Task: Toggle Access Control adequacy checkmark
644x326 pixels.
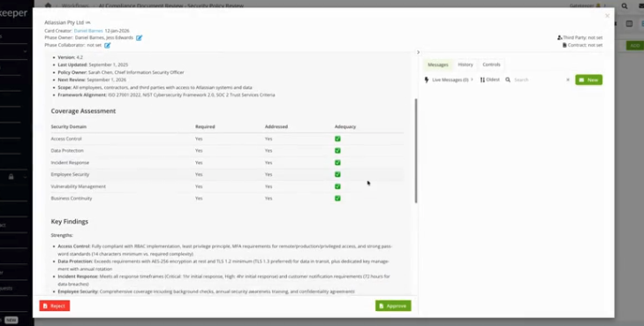Action: click(x=337, y=139)
